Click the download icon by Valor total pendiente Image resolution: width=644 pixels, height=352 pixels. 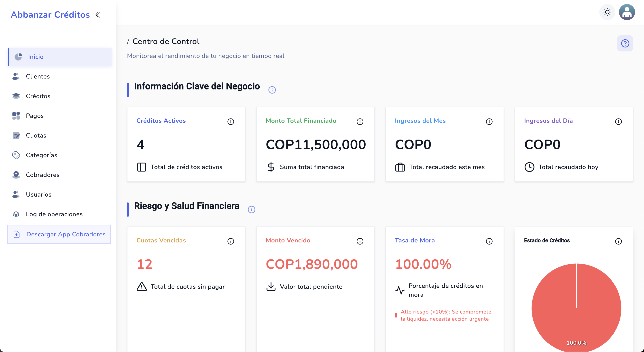(271, 287)
